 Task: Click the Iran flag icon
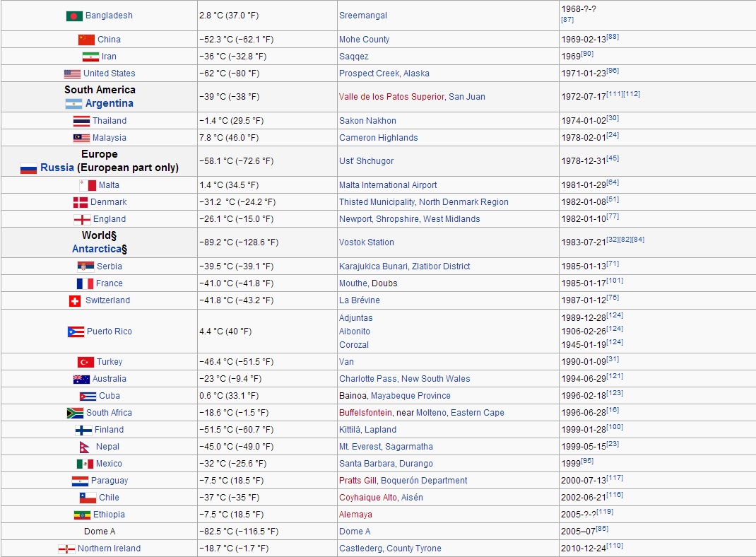pos(90,57)
